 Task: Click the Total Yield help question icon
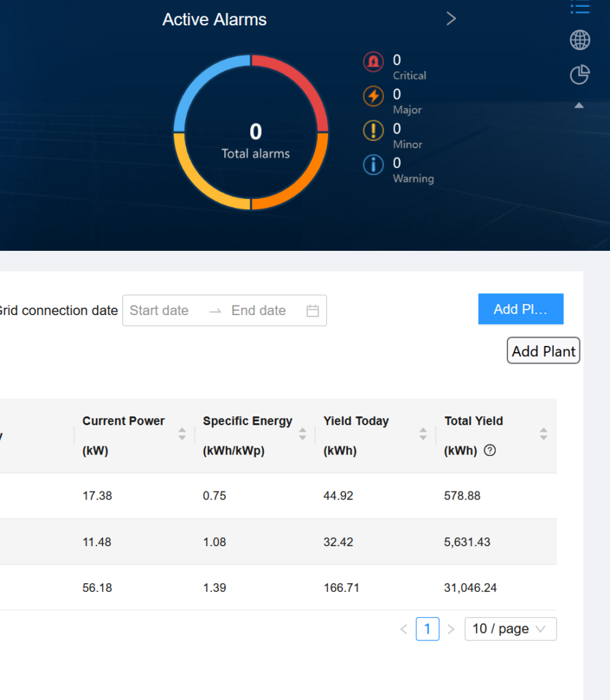click(x=490, y=451)
